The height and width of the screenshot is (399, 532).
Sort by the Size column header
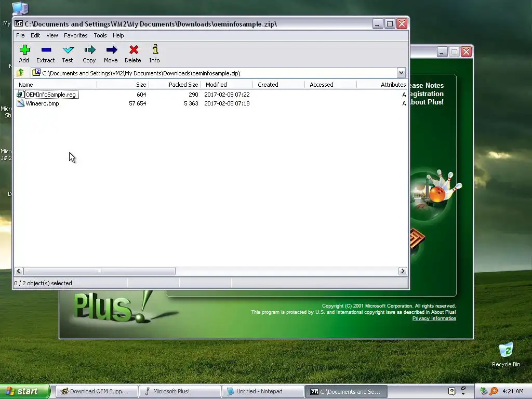pos(123,85)
